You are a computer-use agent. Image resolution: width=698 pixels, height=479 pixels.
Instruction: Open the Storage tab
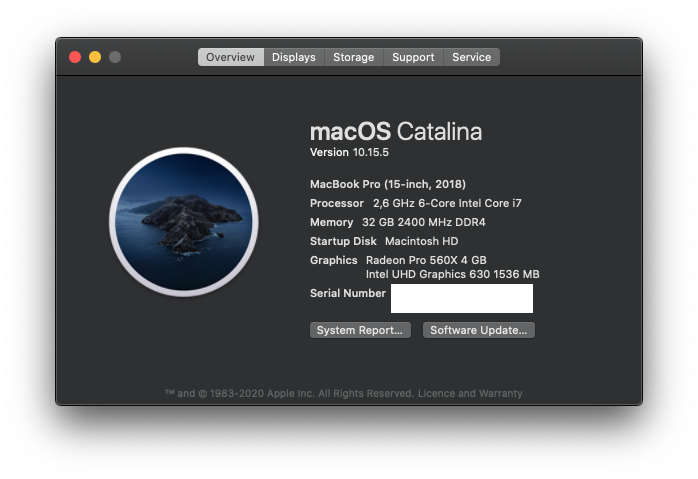pos(353,57)
